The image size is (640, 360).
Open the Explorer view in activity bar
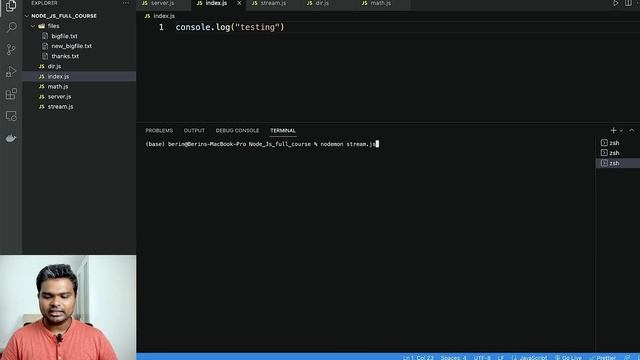coord(11,6)
